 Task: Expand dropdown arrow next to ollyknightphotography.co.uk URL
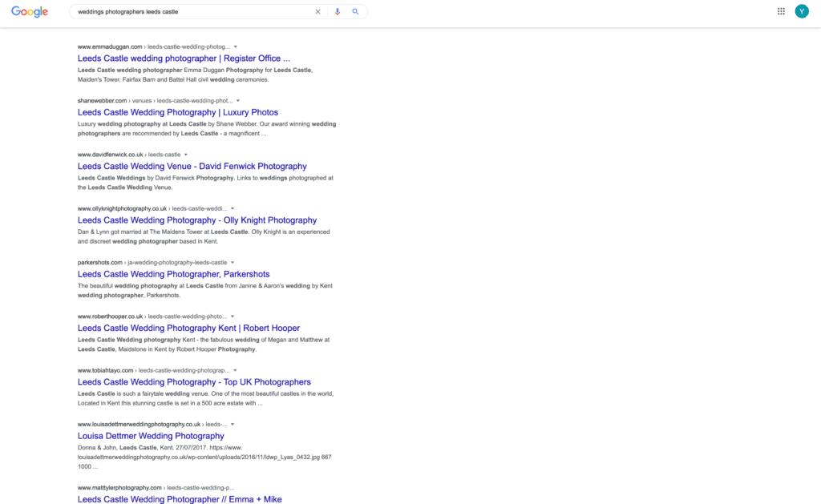click(233, 208)
